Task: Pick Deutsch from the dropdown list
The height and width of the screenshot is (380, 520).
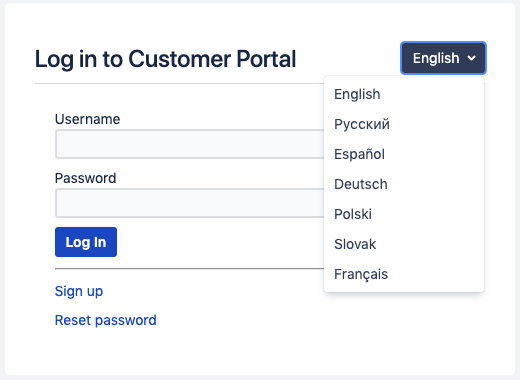Action: coord(404,184)
